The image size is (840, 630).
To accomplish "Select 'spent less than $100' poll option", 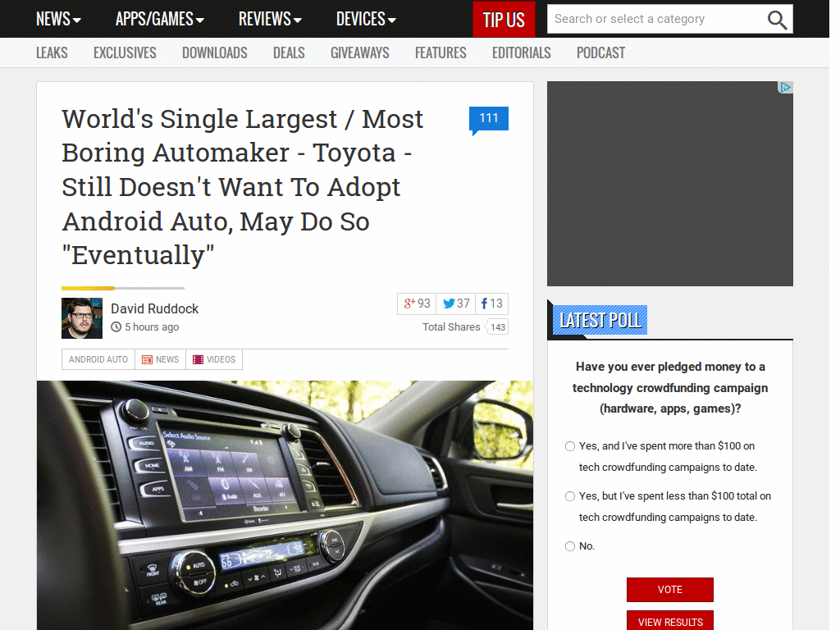I will pos(570,496).
